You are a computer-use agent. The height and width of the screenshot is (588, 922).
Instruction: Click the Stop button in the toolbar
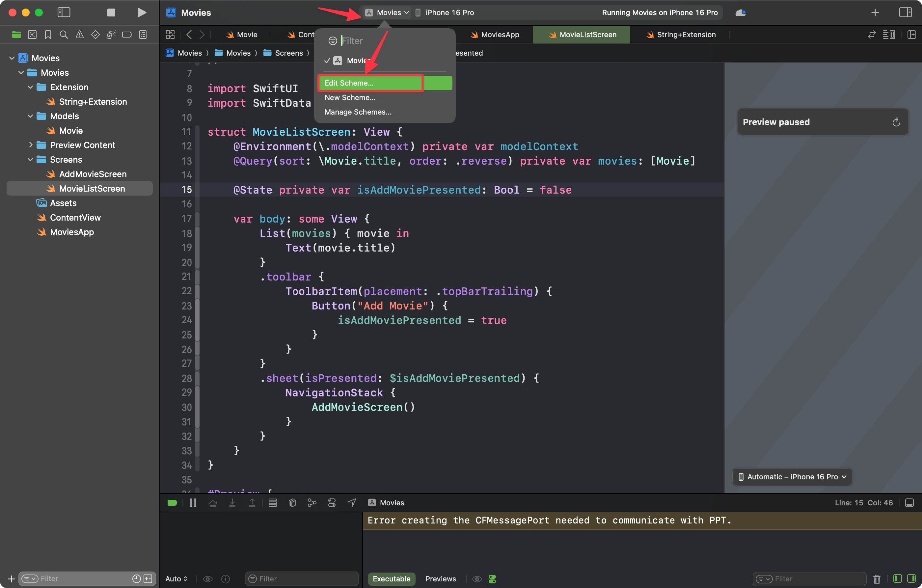coord(111,13)
